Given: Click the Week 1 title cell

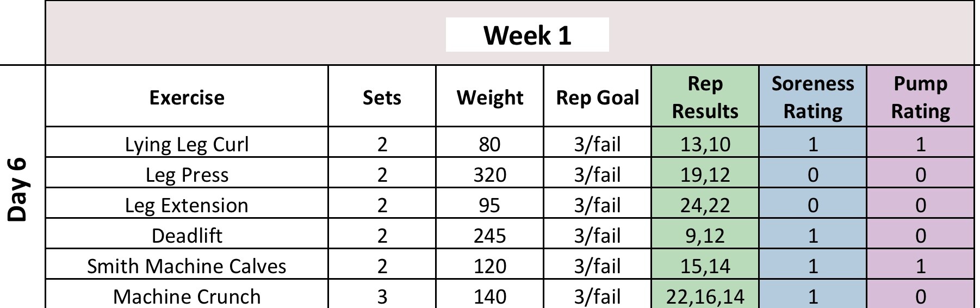Looking at the screenshot, I should [526, 35].
